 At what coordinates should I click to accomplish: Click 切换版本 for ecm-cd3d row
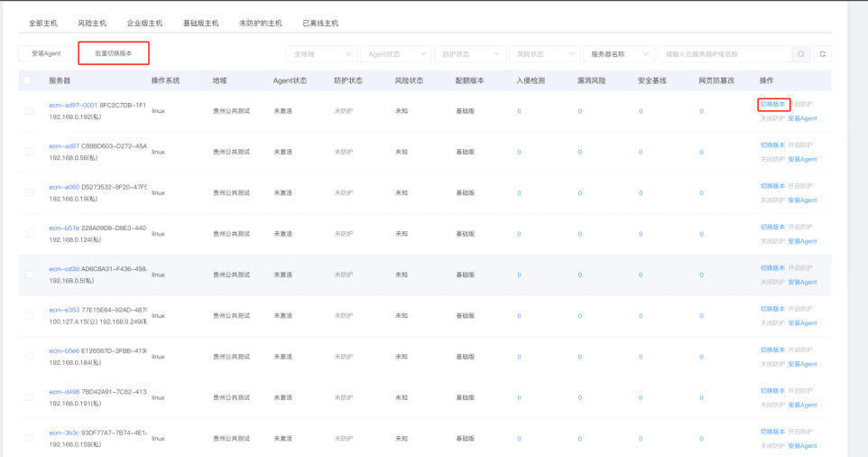[772, 268]
